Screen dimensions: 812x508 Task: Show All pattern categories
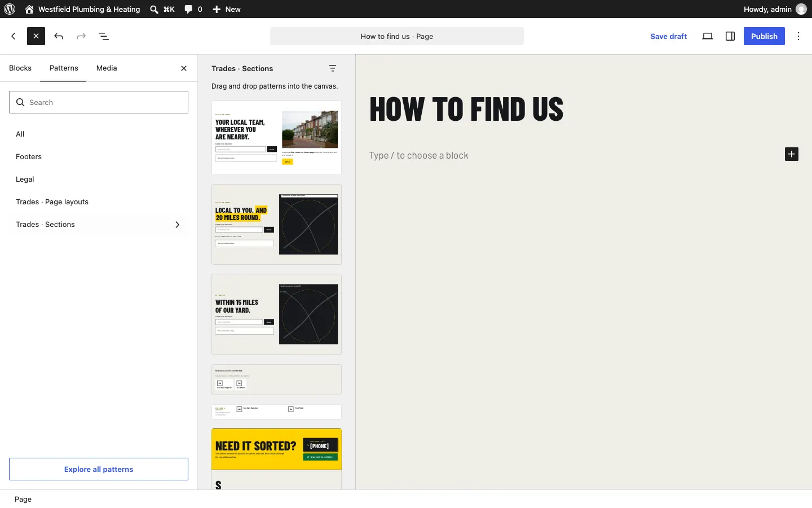tap(99, 134)
